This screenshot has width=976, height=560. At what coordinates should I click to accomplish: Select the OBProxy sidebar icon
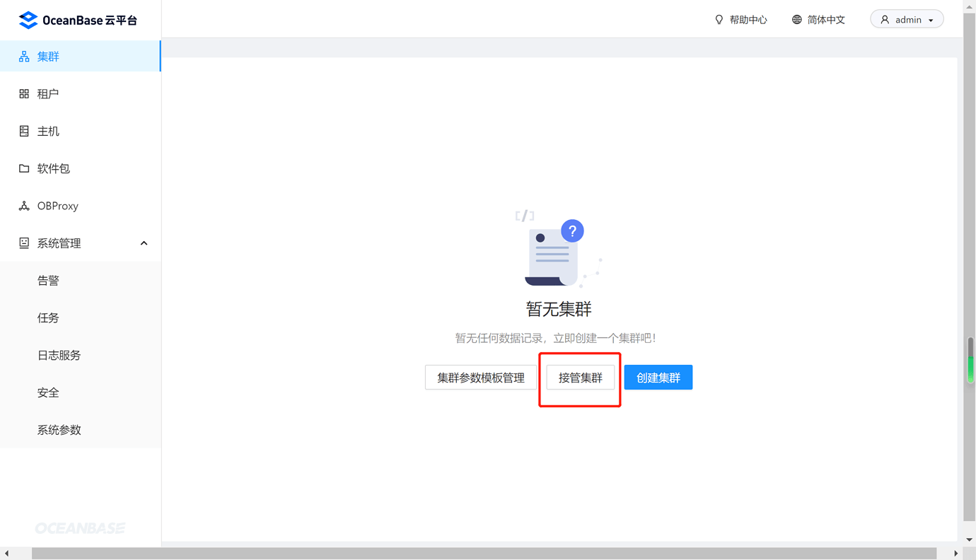(x=23, y=205)
